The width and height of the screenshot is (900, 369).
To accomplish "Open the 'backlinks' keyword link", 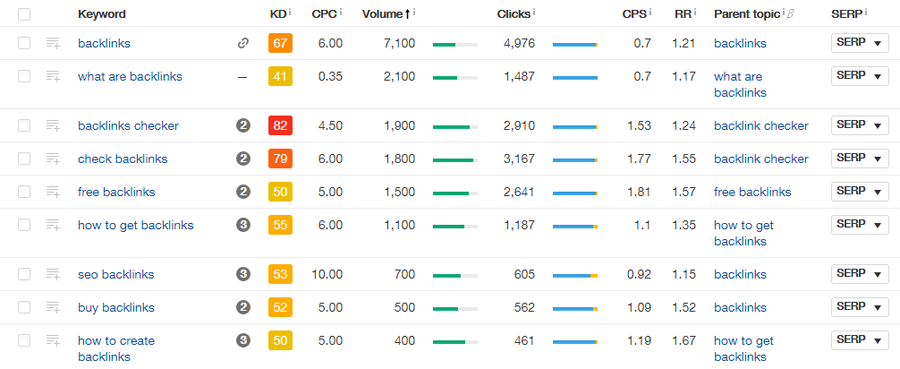I will coord(104,44).
